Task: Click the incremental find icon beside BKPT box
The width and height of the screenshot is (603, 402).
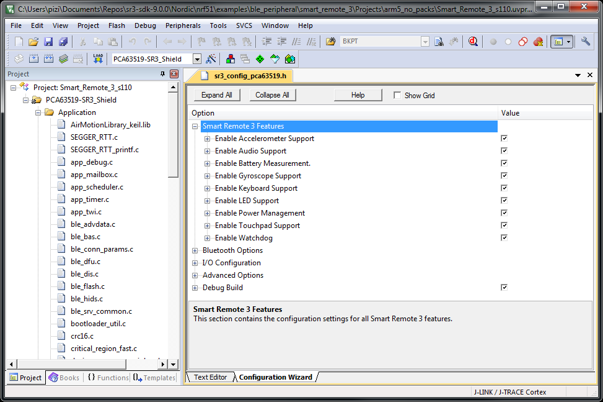Action: coord(454,42)
